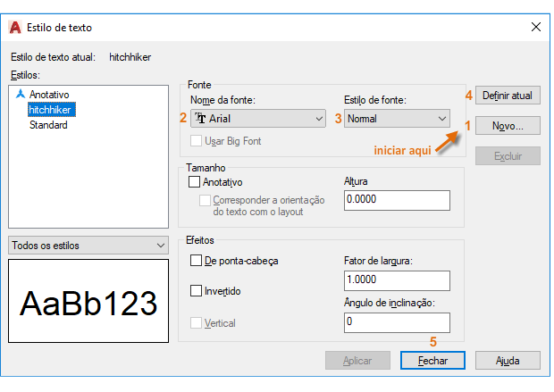Click the TrueType icon next to Arial
554x392 pixels.
[200, 118]
